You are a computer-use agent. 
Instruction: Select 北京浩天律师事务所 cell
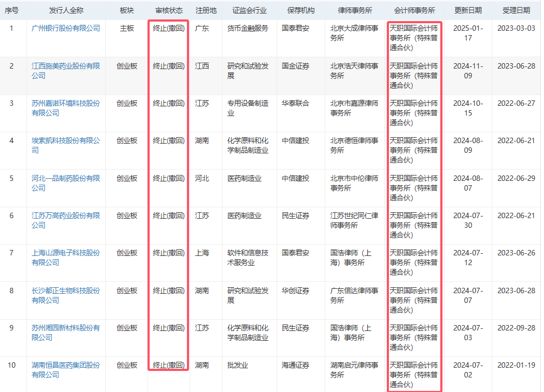click(x=354, y=71)
